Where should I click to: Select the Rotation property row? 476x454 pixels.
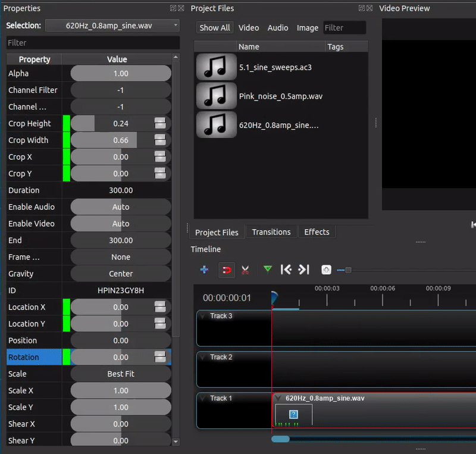click(89, 357)
